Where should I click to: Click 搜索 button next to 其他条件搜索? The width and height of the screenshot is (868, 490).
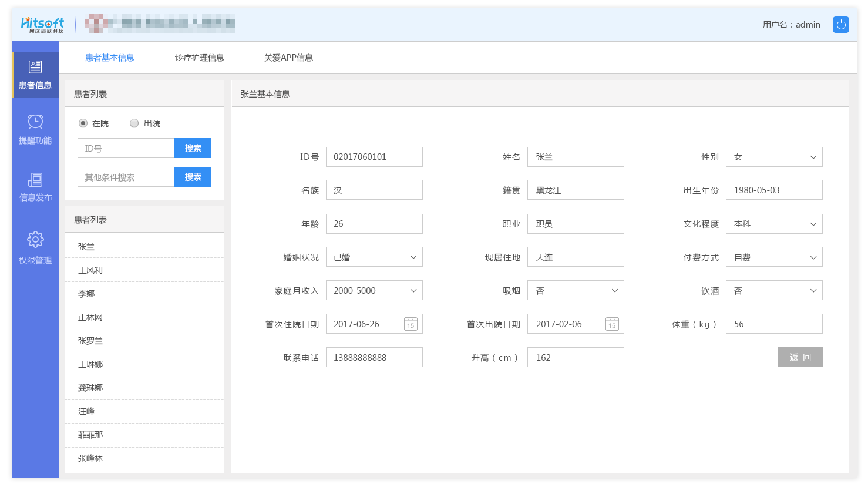tap(193, 177)
